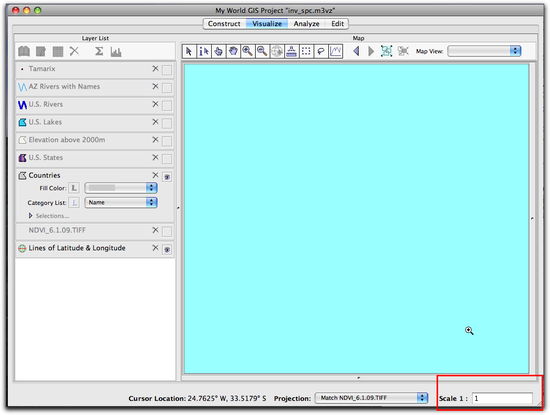Toggle visibility of Tamarix layer

pyautogui.click(x=167, y=70)
